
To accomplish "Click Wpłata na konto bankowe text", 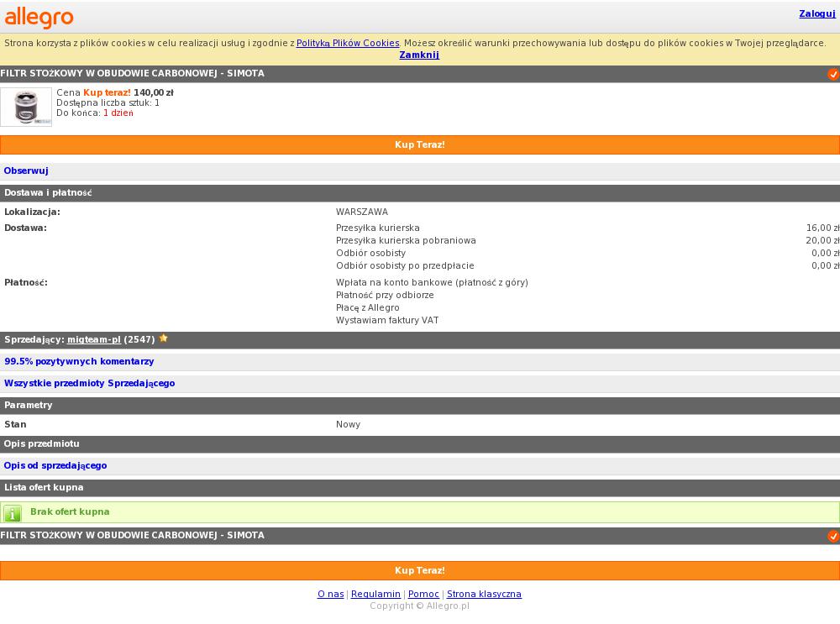I will (432, 283).
